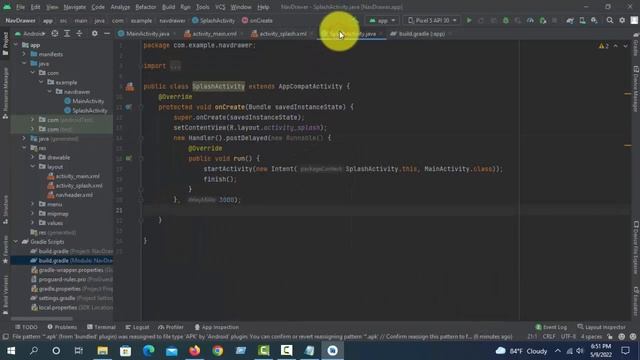Expand the values folder
640x360 pixels.
coord(33,223)
